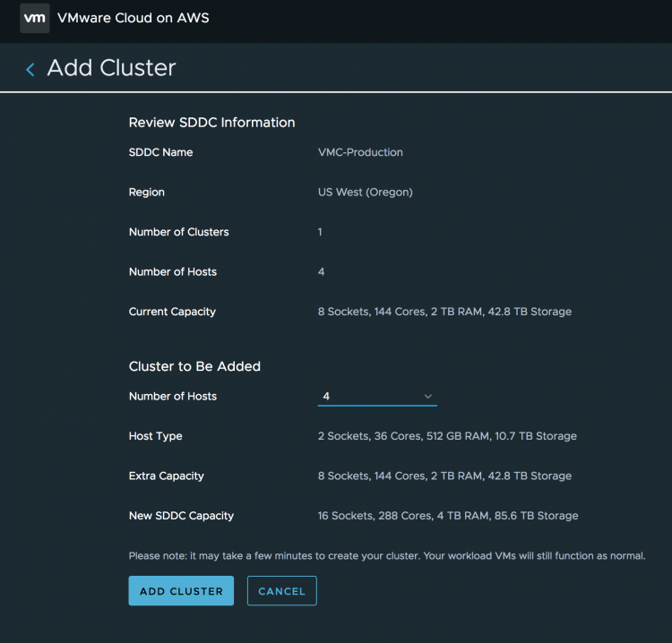Click the Host Type specification text
This screenshot has height=643, width=672.
[447, 436]
